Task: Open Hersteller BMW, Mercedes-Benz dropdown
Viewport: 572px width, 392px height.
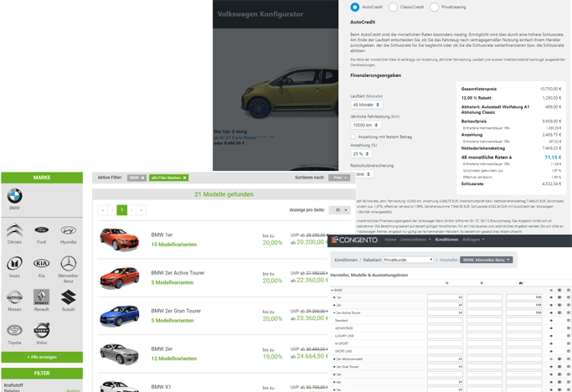Action: 487,260
